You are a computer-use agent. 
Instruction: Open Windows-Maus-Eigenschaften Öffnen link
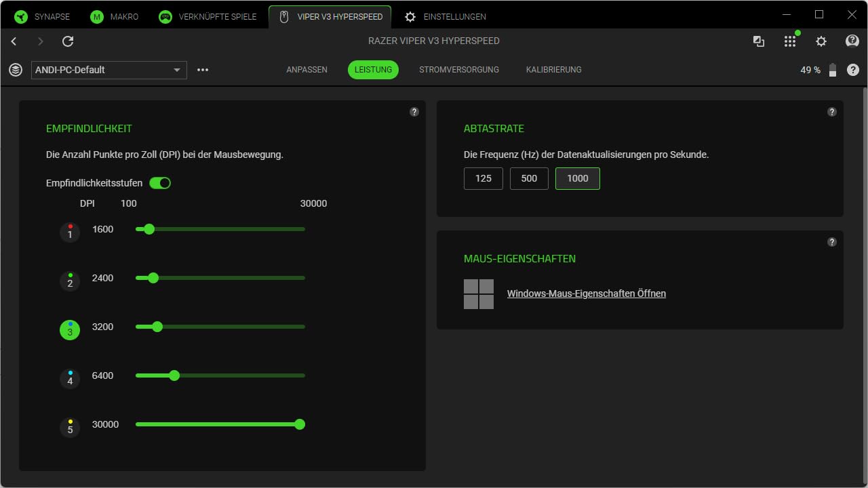(587, 293)
